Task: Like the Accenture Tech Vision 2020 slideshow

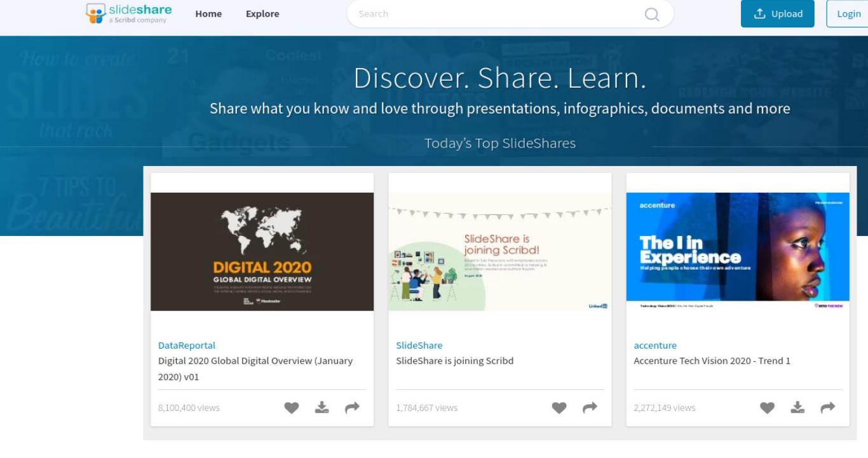Action: [x=768, y=408]
